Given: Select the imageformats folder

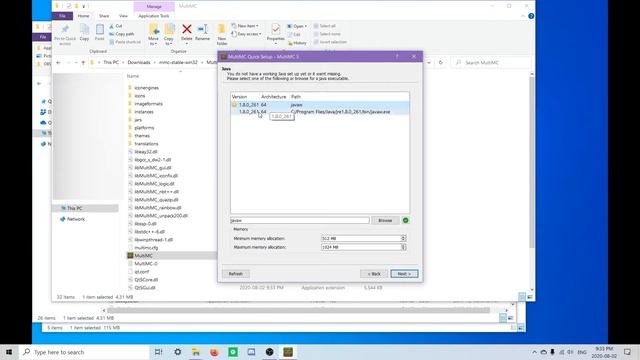Looking at the screenshot, I should 149,104.
